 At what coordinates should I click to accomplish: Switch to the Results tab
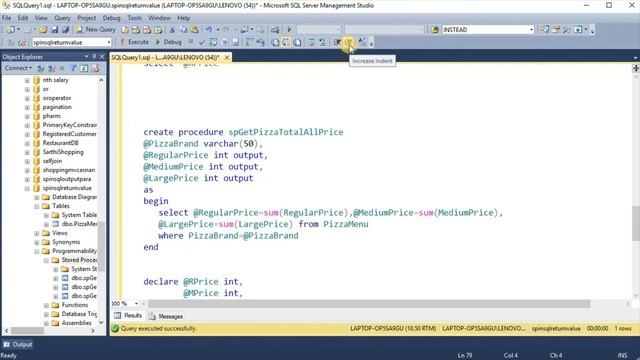coord(128,316)
